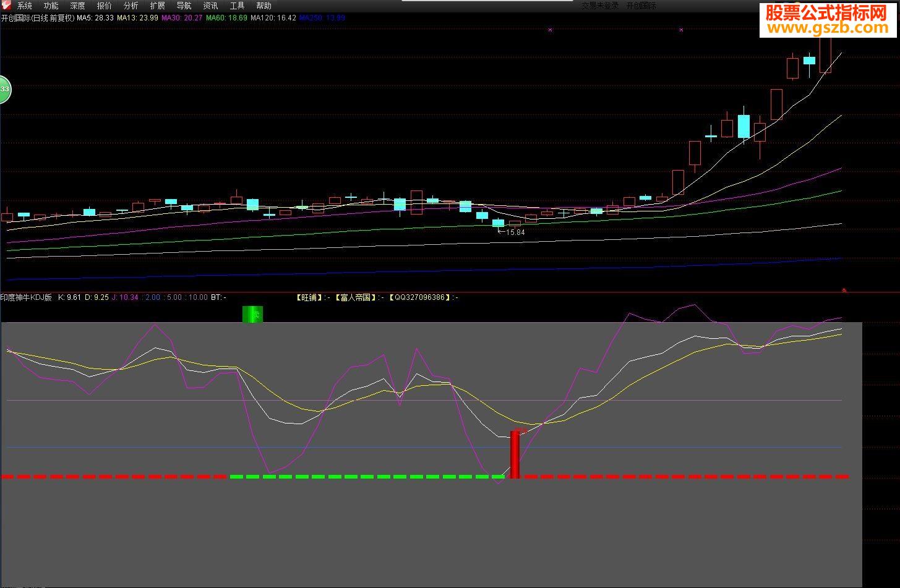Click the 【富人帝国】 label
This screenshot has width=900, height=588.
(x=356, y=297)
